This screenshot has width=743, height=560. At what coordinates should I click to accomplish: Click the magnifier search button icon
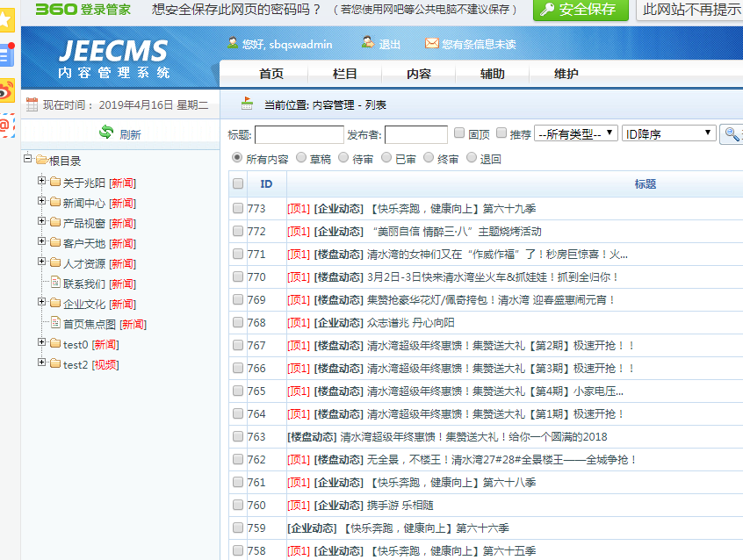click(x=731, y=134)
